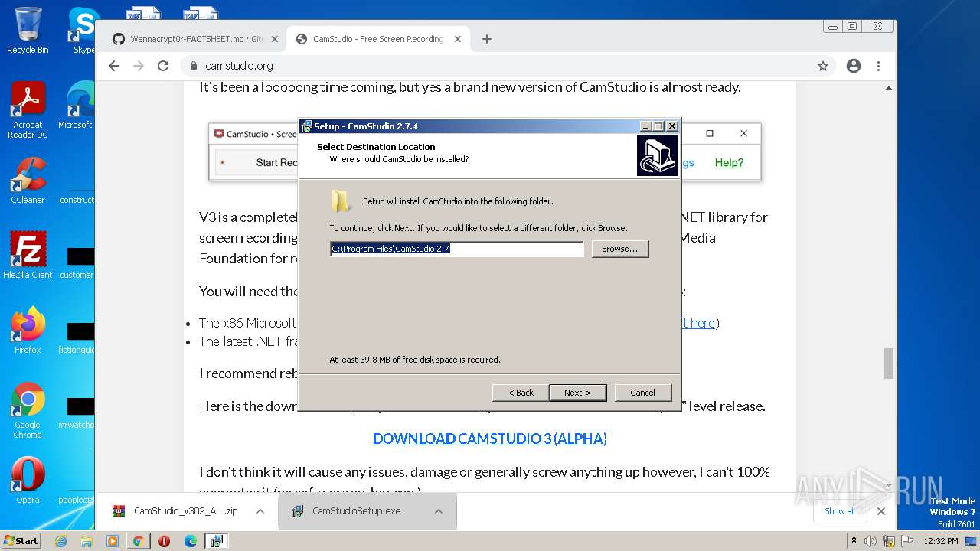Viewport: 980px width, 551px height.
Task: Click the Chrome page vertical scrollbar thumb
Action: coord(889,364)
